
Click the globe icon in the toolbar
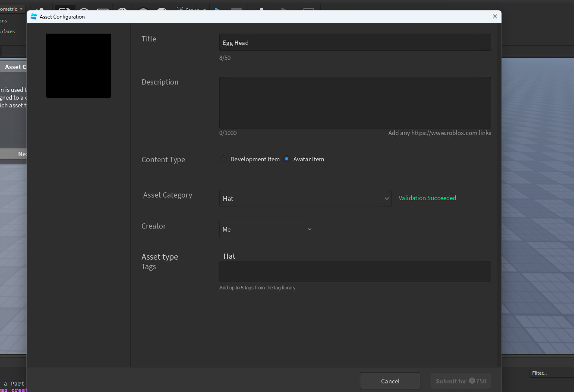122,9
